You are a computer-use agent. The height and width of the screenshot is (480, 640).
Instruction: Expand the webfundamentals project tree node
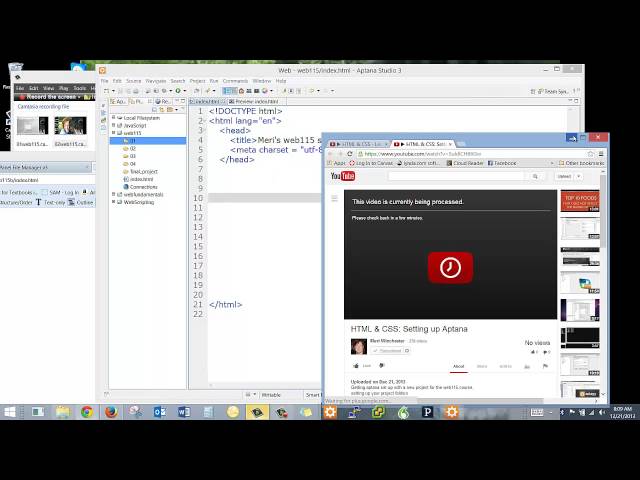(113, 194)
